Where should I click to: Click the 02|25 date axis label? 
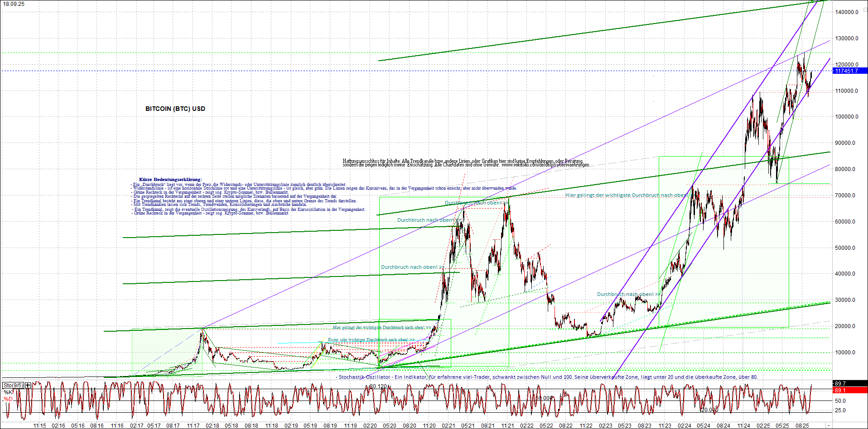tap(763, 426)
